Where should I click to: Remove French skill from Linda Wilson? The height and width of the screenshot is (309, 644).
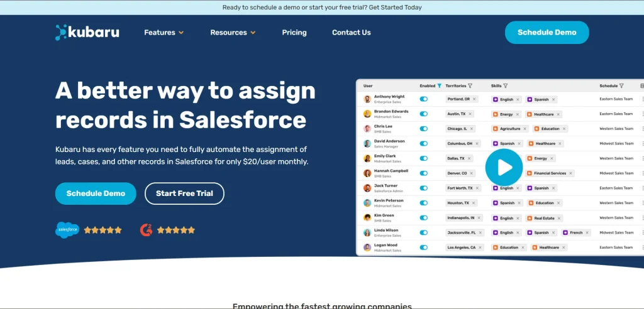click(x=588, y=233)
